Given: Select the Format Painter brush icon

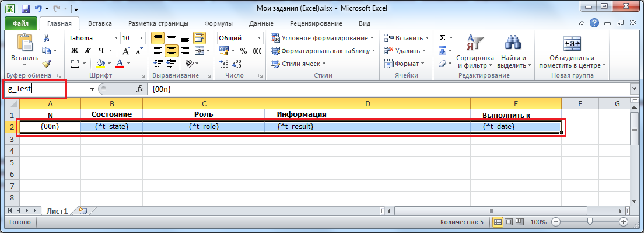Looking at the screenshot, I should pos(47,63).
